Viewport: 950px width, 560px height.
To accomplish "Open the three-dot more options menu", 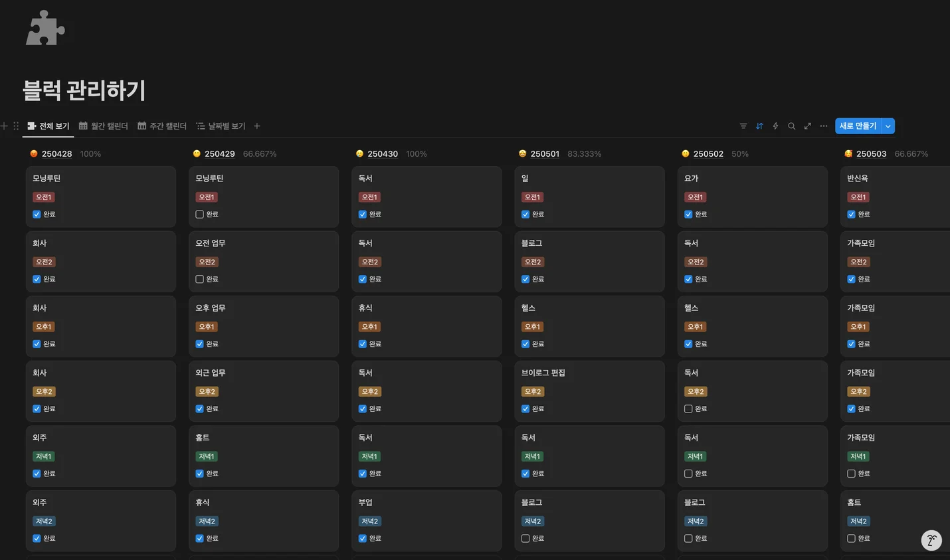I will tap(824, 126).
